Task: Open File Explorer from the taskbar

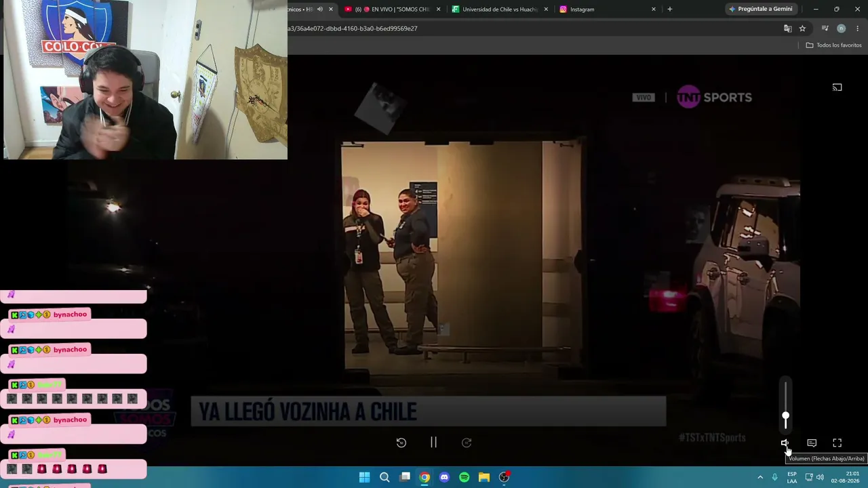Action: (x=484, y=477)
